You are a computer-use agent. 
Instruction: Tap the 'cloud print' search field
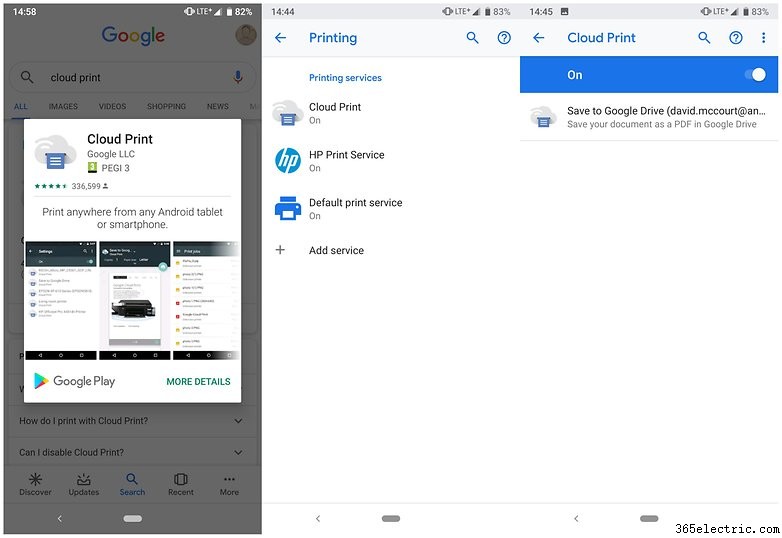point(132,77)
